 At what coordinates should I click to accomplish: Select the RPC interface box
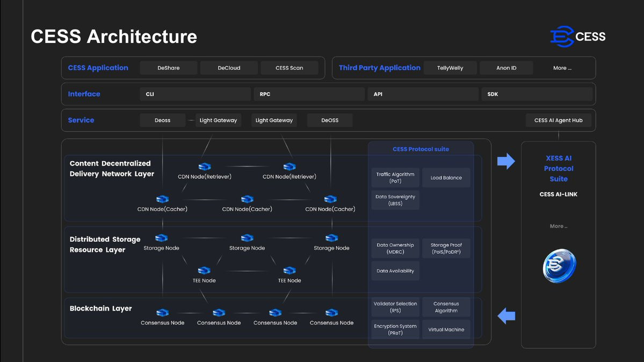coord(309,94)
